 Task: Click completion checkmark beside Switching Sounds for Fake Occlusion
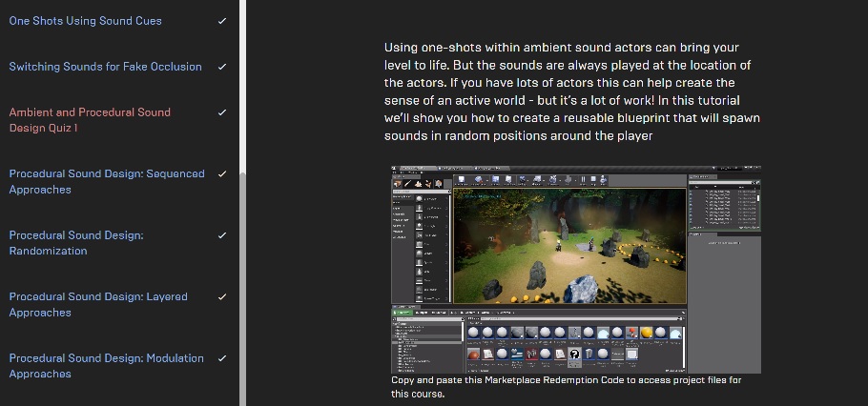pos(222,67)
